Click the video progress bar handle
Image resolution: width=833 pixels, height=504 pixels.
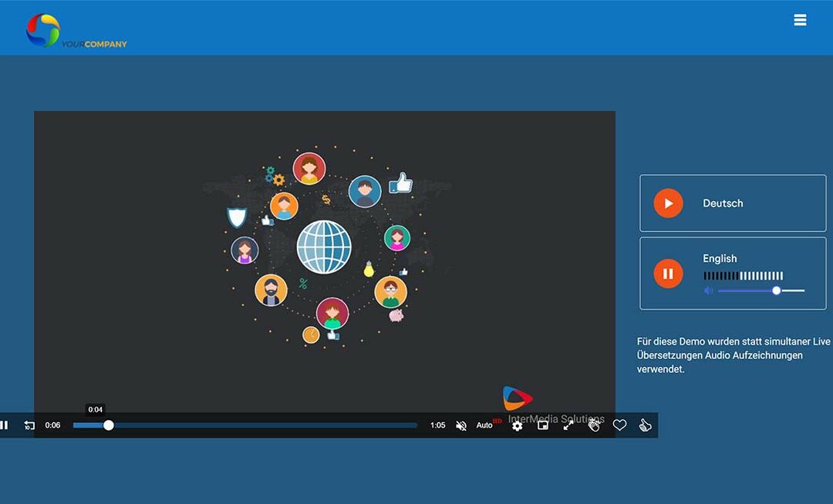pyautogui.click(x=109, y=425)
